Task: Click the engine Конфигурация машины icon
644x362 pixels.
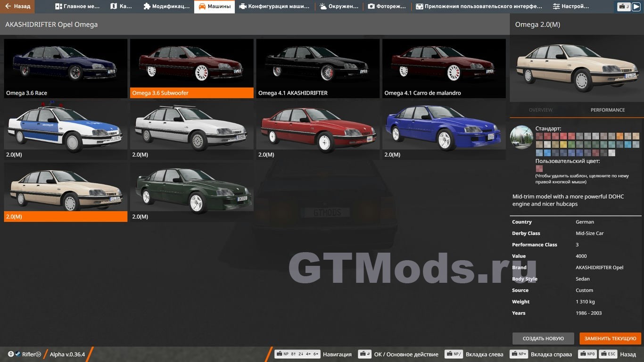Action: pyautogui.click(x=243, y=7)
